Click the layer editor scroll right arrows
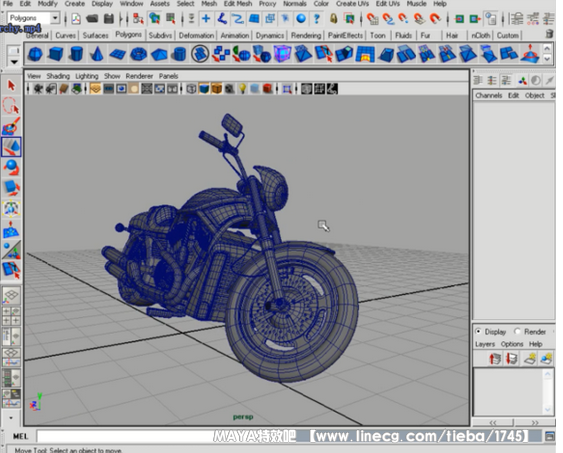563x453 pixels. click(x=535, y=422)
